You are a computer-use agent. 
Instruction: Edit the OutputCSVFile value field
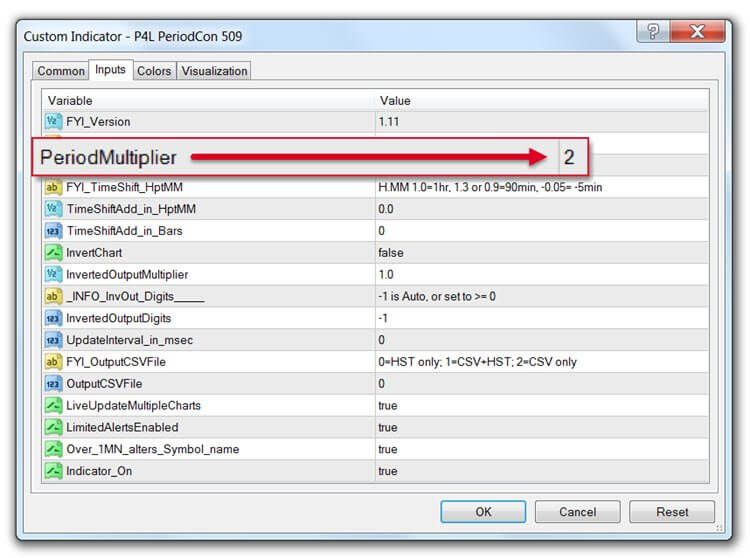pyautogui.click(x=540, y=384)
